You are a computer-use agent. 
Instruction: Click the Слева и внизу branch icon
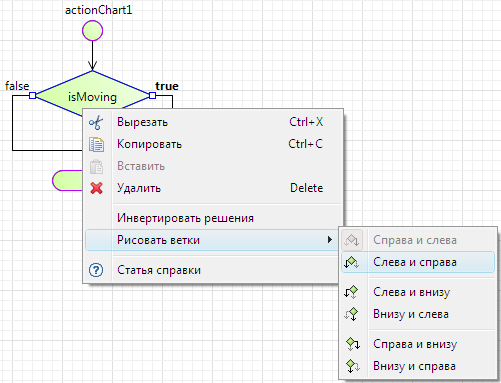351,292
